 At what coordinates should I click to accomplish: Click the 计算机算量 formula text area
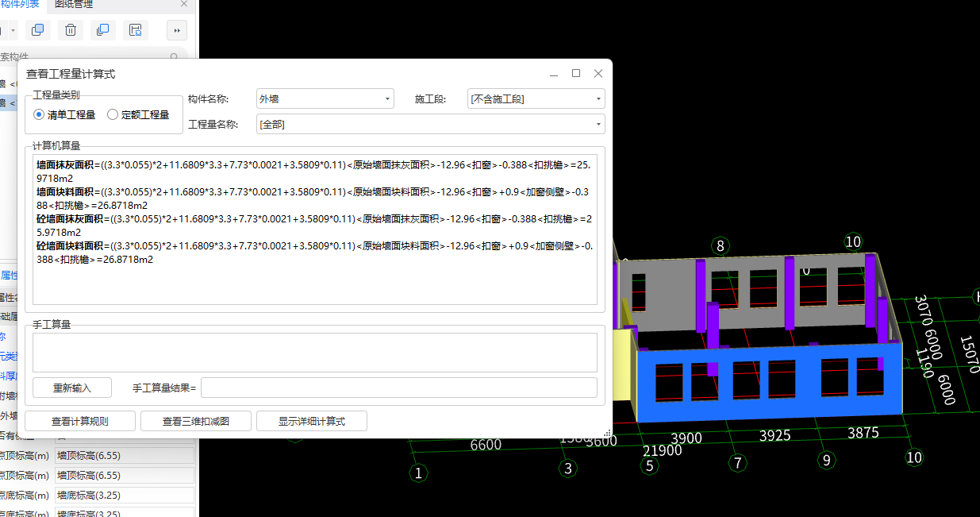coord(314,230)
